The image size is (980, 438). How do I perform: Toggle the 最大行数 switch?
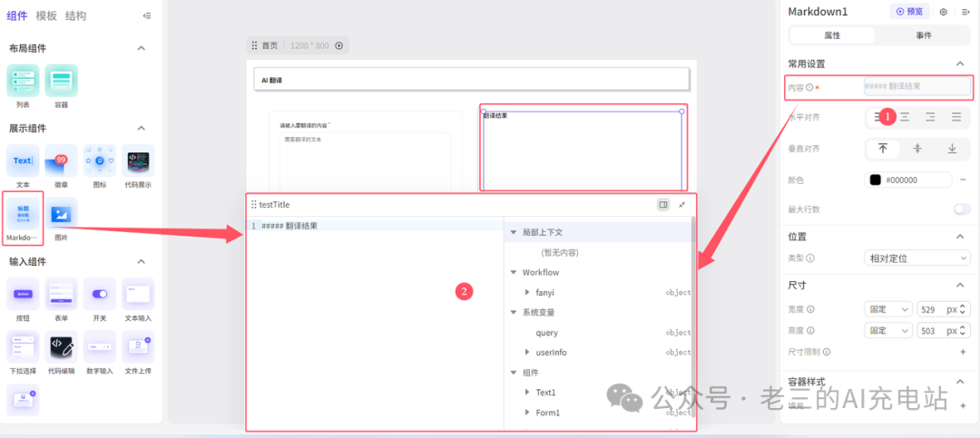[x=962, y=209]
